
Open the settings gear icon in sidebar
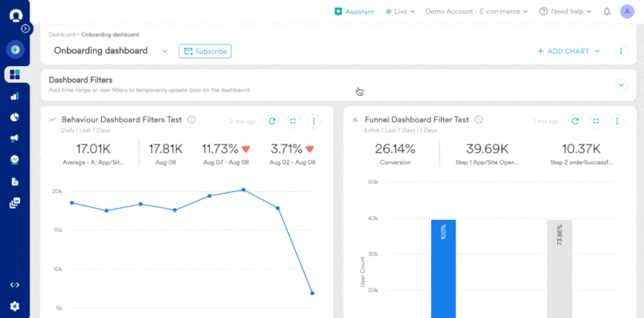point(15,306)
